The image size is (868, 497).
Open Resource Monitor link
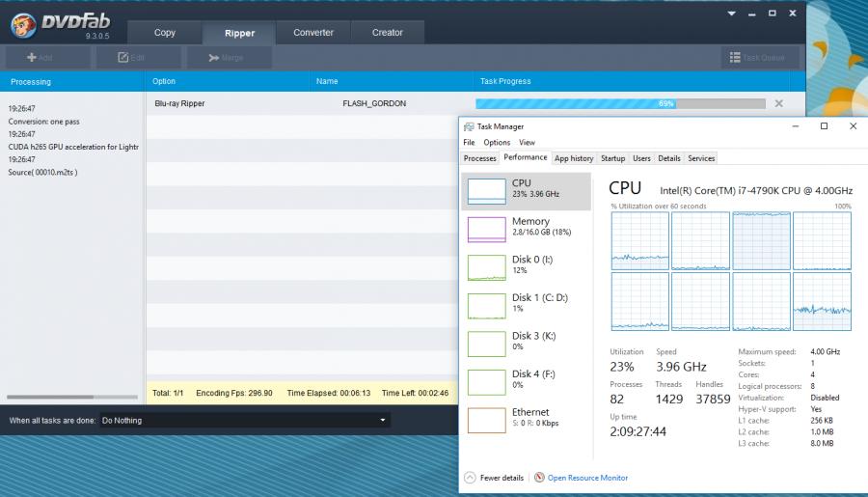[x=587, y=478]
